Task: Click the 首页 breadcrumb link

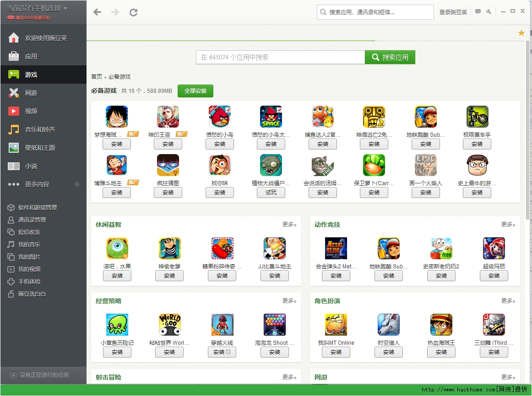Action: pos(96,76)
